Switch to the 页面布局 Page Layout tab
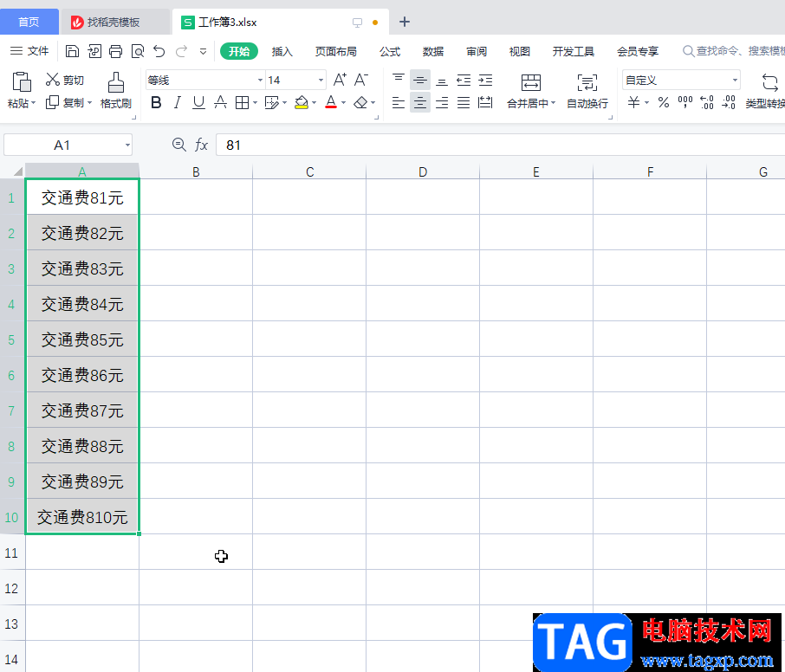Screen dimensions: 785x672 click(335, 51)
